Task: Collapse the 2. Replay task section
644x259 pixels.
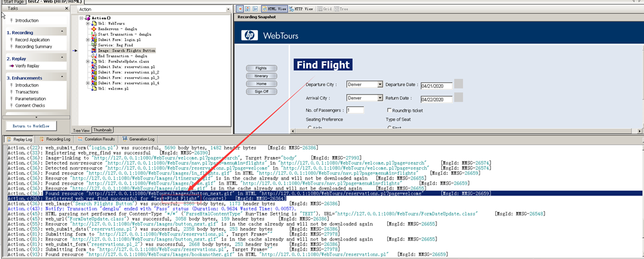Action: [62, 58]
